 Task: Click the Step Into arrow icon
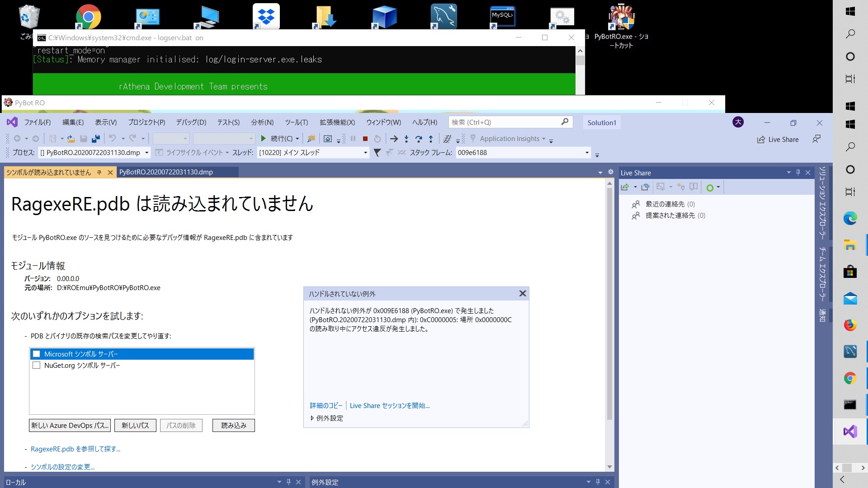tap(406, 139)
